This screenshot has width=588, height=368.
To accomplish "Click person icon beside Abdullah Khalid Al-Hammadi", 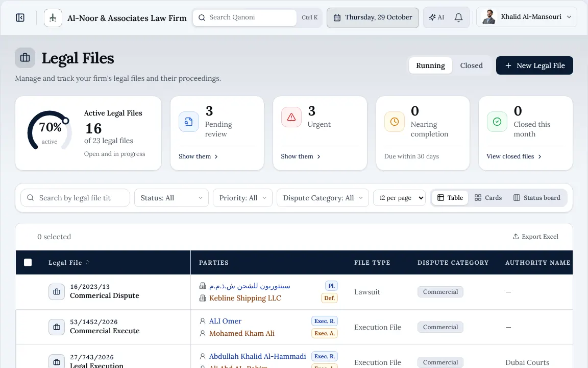I will click(203, 356).
